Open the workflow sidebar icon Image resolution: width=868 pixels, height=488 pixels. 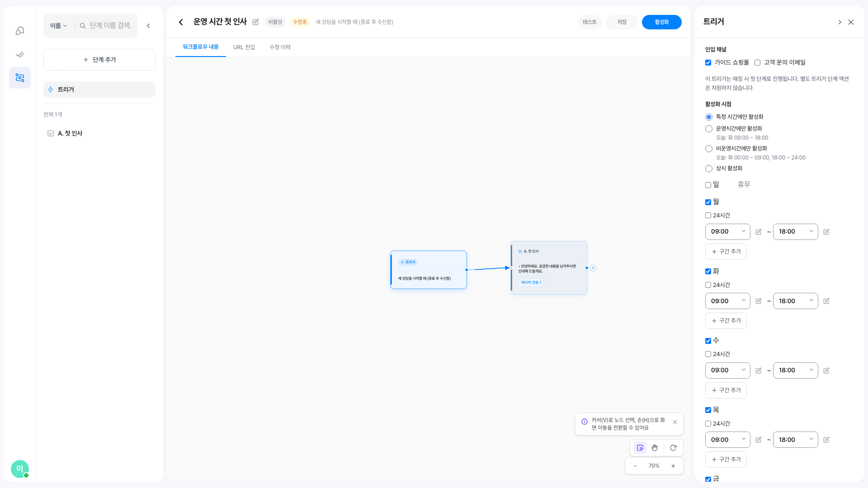click(20, 78)
